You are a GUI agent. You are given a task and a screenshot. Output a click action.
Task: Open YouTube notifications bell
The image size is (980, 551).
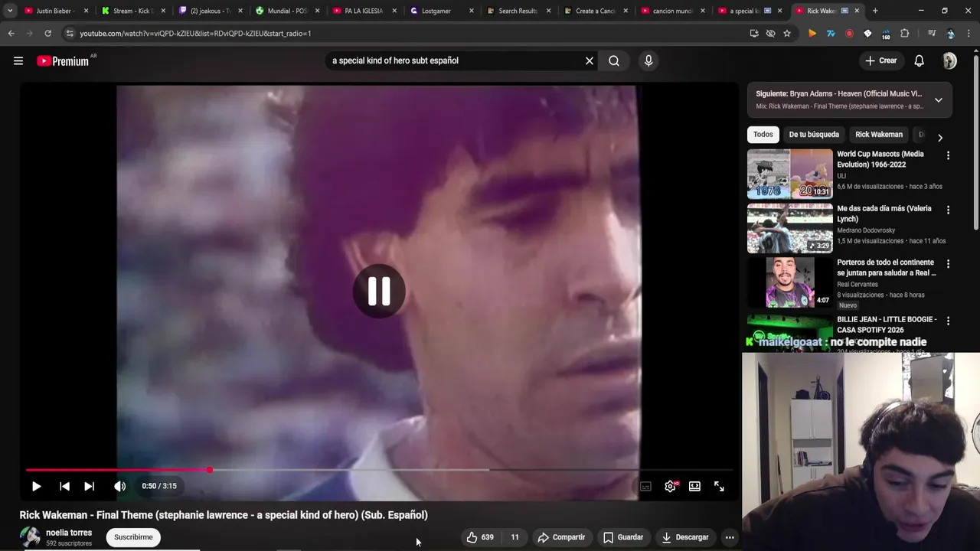(919, 60)
